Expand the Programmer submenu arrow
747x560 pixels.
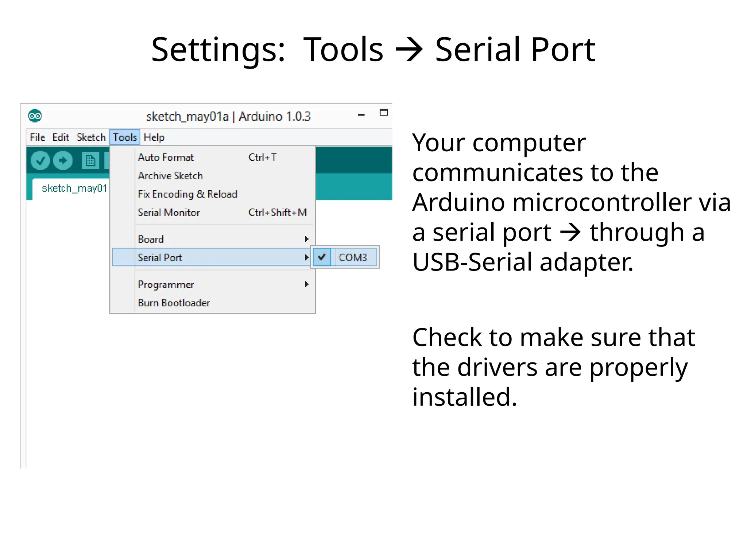tap(306, 284)
